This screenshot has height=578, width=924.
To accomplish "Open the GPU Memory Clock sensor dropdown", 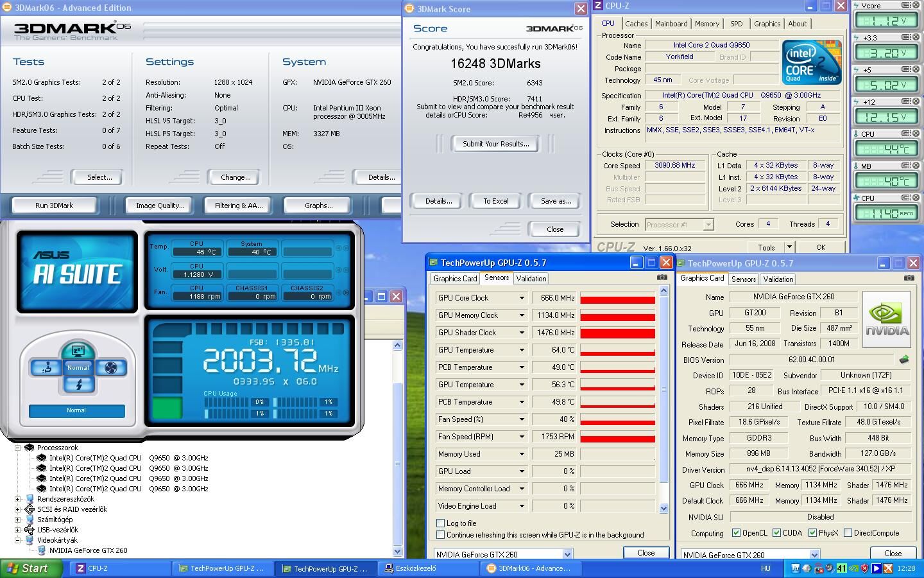I will 522,315.
